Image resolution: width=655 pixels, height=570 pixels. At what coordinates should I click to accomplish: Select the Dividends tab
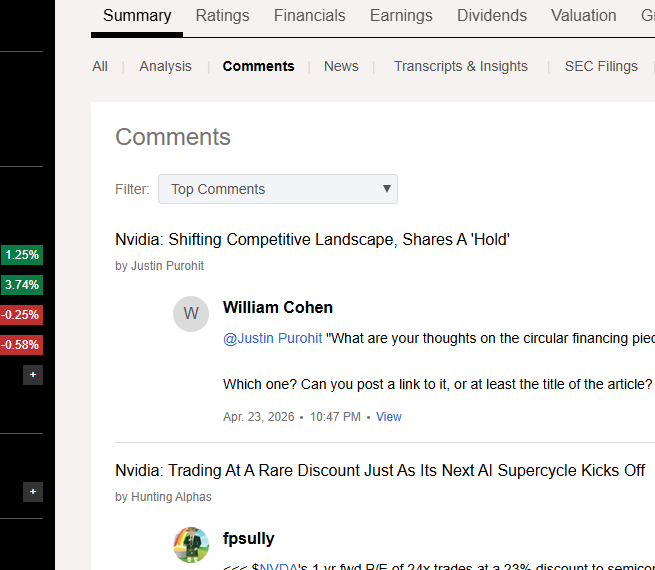pos(492,16)
